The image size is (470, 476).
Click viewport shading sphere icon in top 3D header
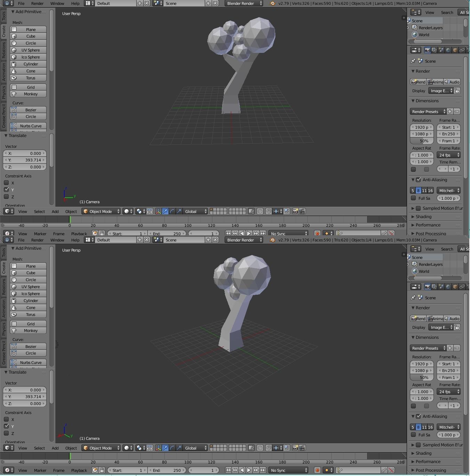coord(128,211)
